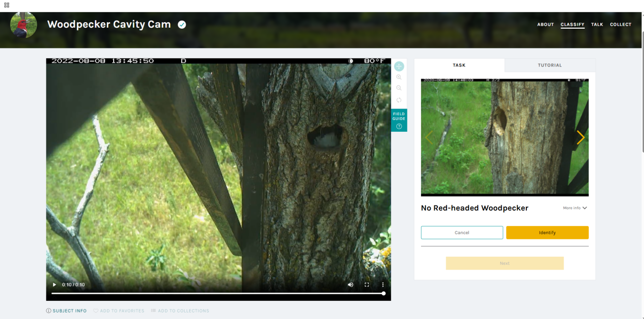The width and height of the screenshot is (644, 319).
Task: Click the Next button
Action: coord(505,263)
